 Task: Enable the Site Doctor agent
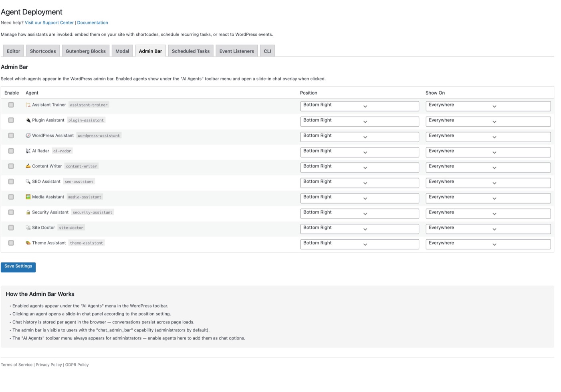(11, 227)
